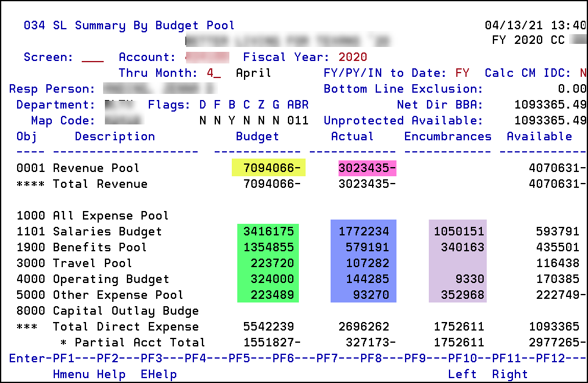Image resolution: width=588 pixels, height=383 pixels.
Task: Click the Benefits Pool encumbrance 340163
Action: [x=462, y=247]
